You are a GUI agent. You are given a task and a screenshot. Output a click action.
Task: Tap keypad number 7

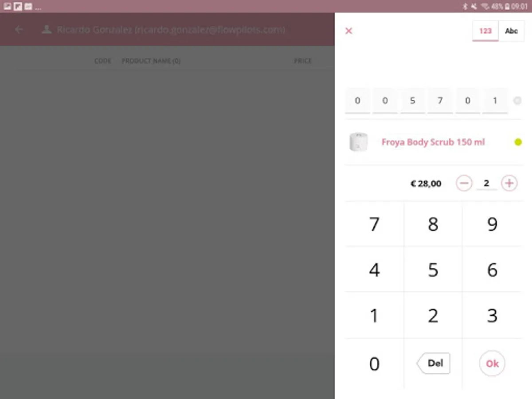click(374, 224)
